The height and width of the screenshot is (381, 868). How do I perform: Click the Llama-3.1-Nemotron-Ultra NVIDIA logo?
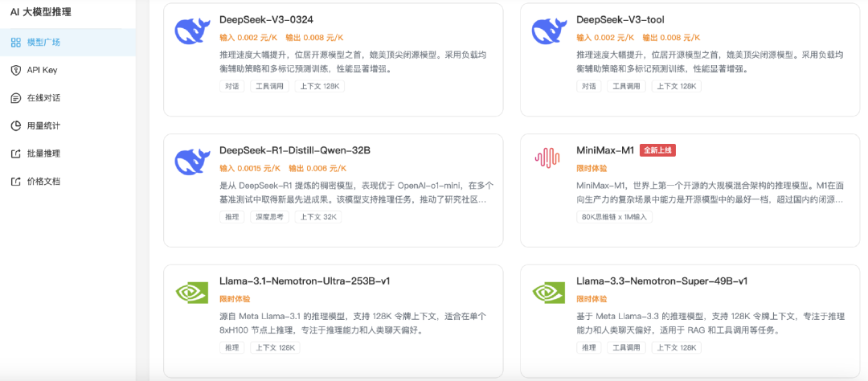click(191, 291)
